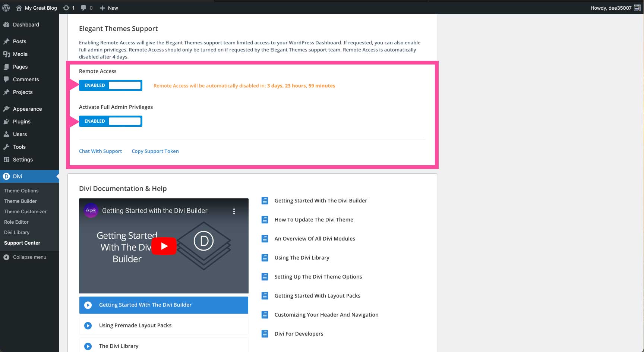
Task: Click the play icon for Using Premade Layout Packs
Action: (x=88, y=326)
